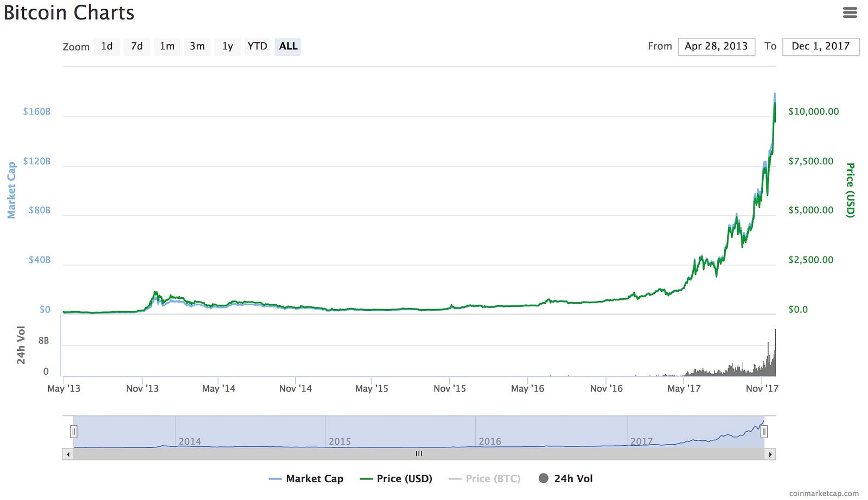Click the "May '13" x-axis label

point(63,388)
